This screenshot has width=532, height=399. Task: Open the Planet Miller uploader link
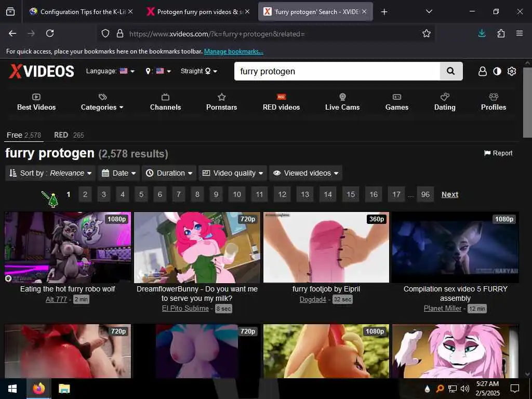[x=443, y=309]
